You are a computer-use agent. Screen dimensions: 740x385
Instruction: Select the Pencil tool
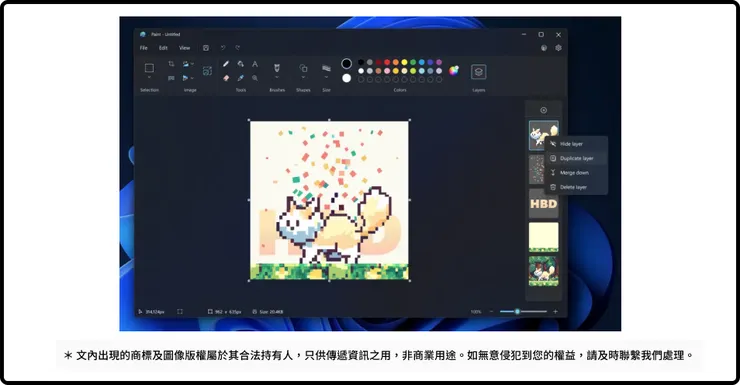pos(226,64)
